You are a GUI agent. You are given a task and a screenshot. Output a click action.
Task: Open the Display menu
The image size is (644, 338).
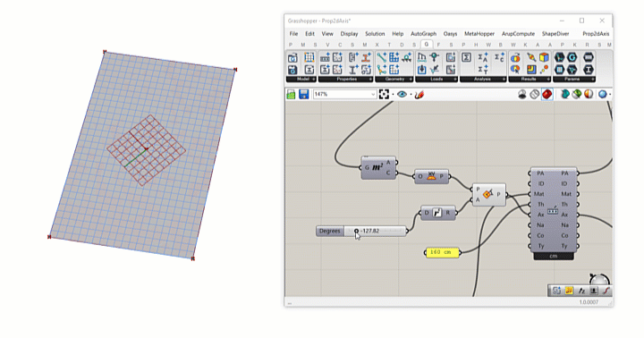pyautogui.click(x=349, y=34)
